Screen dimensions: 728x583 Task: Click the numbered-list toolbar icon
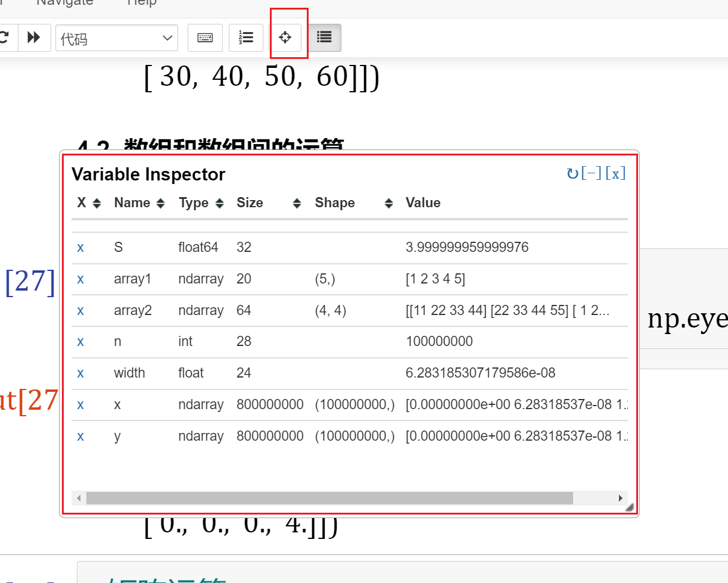coord(246,37)
